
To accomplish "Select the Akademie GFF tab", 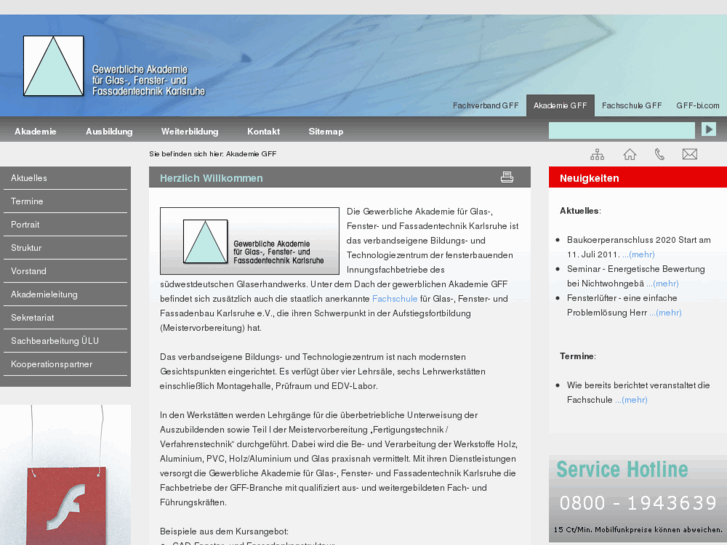I will point(560,106).
